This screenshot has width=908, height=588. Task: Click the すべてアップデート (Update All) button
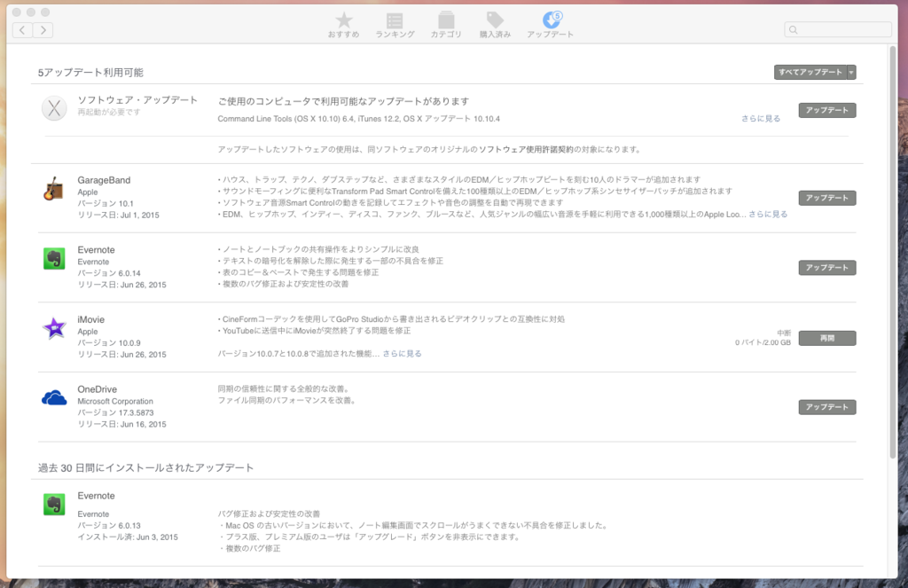810,73
